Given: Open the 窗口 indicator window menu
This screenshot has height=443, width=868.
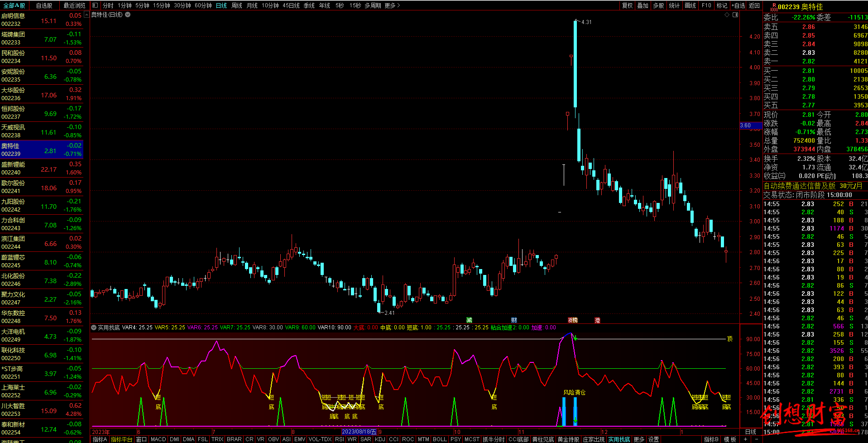Looking at the screenshot, I should pyautogui.click(x=141, y=439).
